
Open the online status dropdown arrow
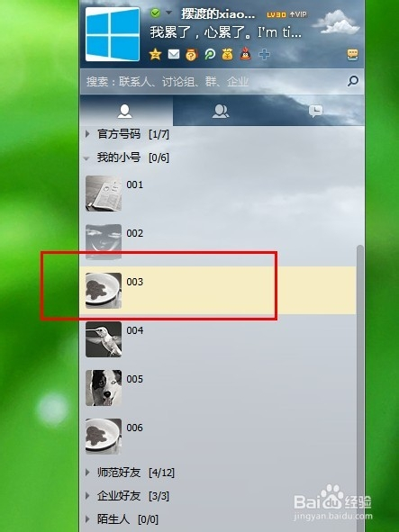point(168,13)
